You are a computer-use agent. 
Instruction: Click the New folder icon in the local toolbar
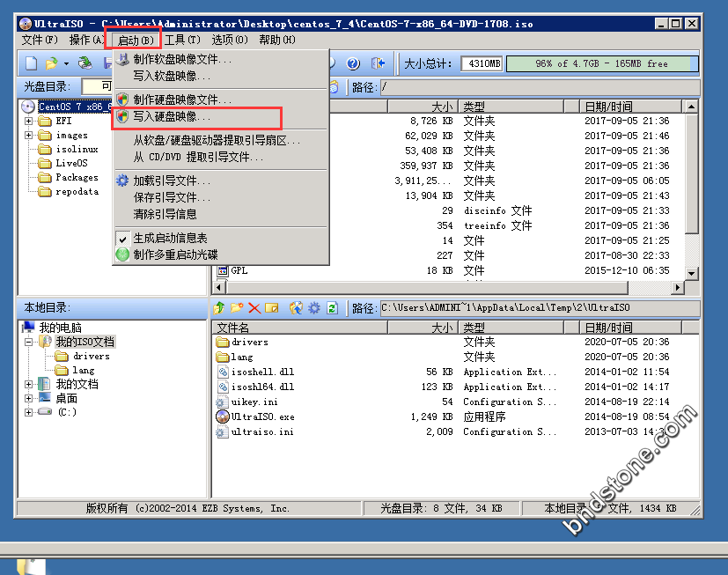point(237,308)
